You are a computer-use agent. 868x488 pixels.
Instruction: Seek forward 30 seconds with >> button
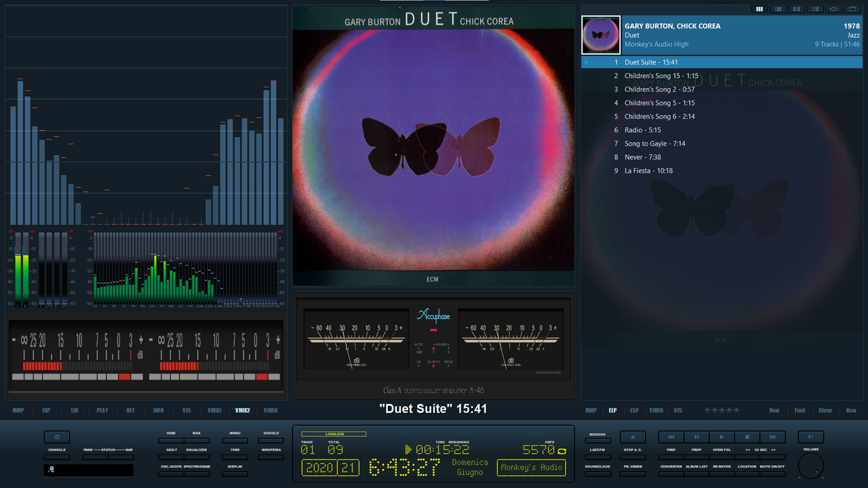(772, 457)
